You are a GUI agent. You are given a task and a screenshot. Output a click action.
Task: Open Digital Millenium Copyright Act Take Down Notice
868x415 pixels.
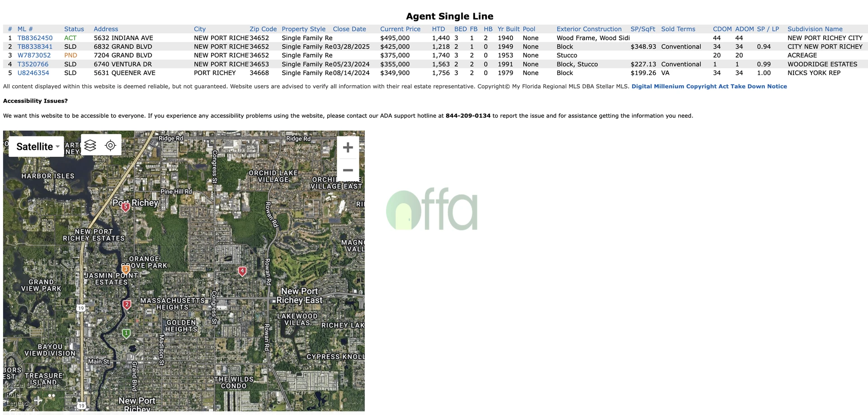coord(709,86)
